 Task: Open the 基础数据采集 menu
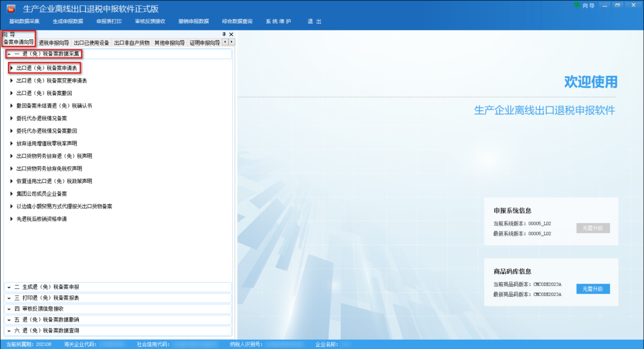[24, 21]
